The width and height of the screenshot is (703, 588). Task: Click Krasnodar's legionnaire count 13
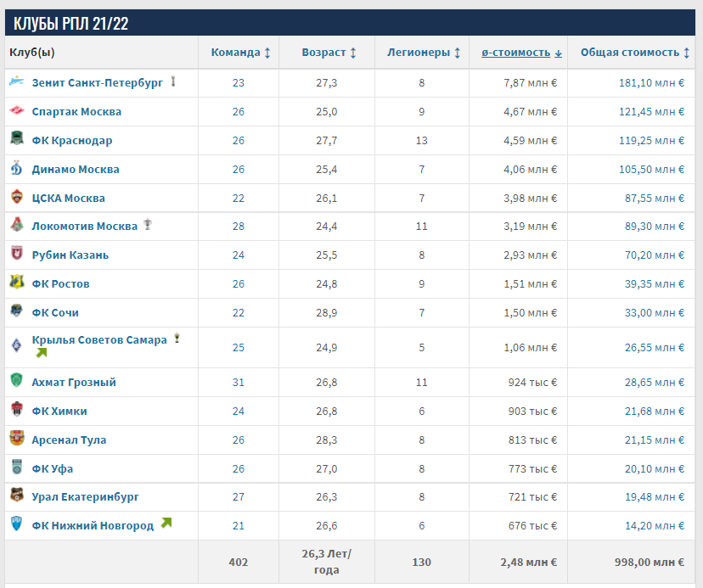pyautogui.click(x=421, y=140)
